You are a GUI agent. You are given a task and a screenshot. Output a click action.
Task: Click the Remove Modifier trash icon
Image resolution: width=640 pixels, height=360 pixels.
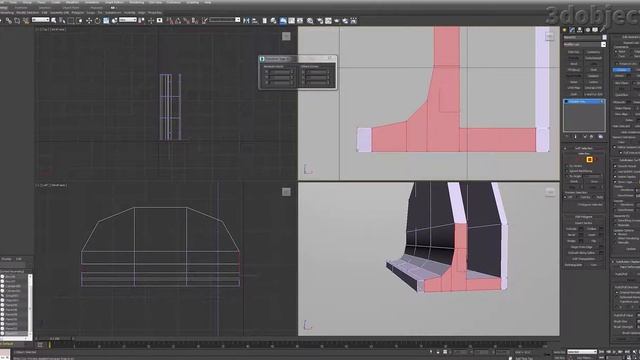pos(592,137)
